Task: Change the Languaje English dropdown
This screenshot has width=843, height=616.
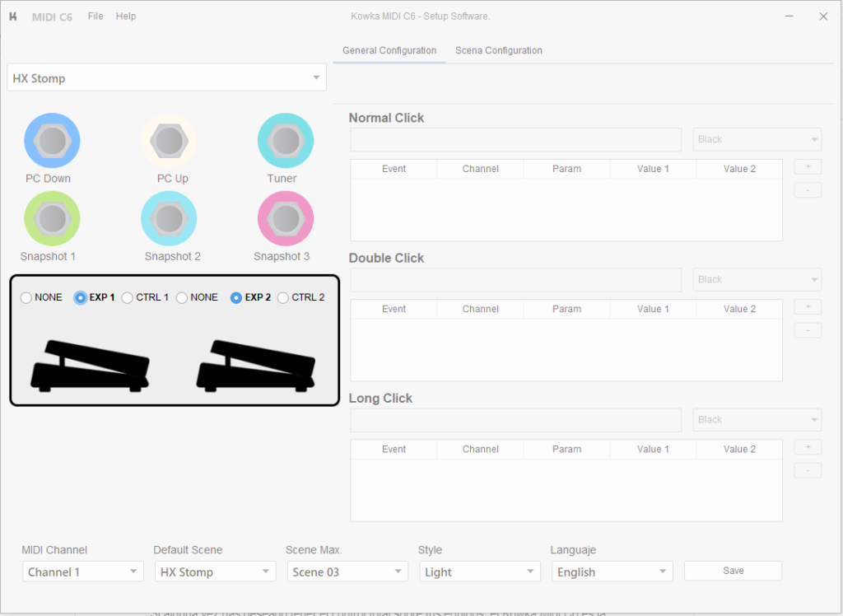Action: tap(612, 572)
